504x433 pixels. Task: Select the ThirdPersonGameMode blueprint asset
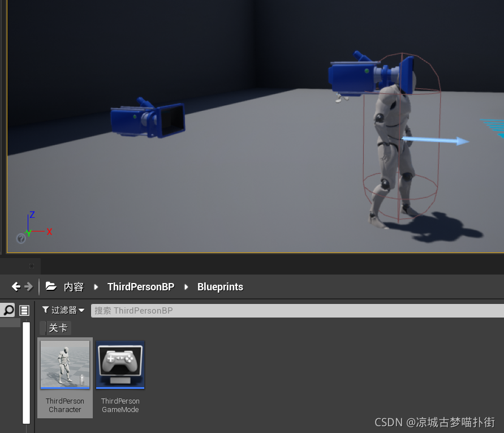click(120, 378)
